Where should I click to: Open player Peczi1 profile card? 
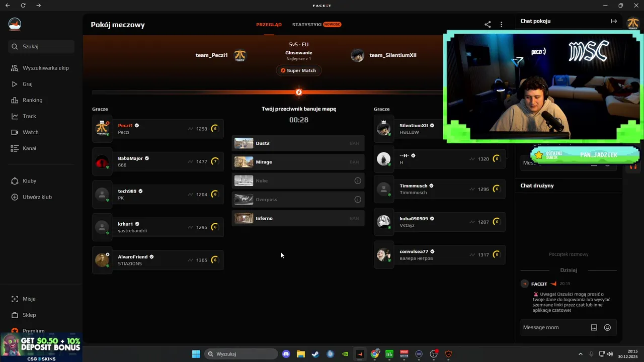click(x=158, y=129)
